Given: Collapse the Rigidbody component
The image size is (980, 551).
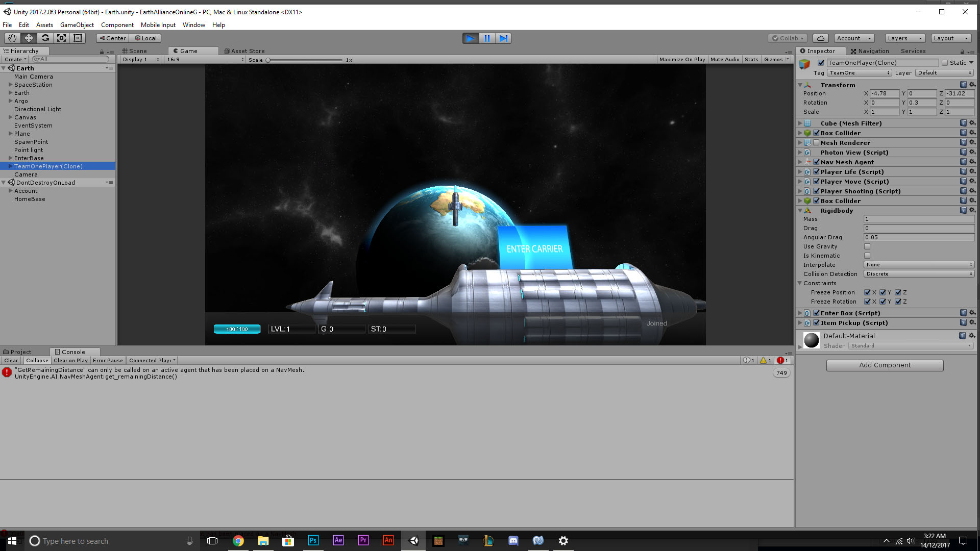Looking at the screenshot, I should [800, 210].
